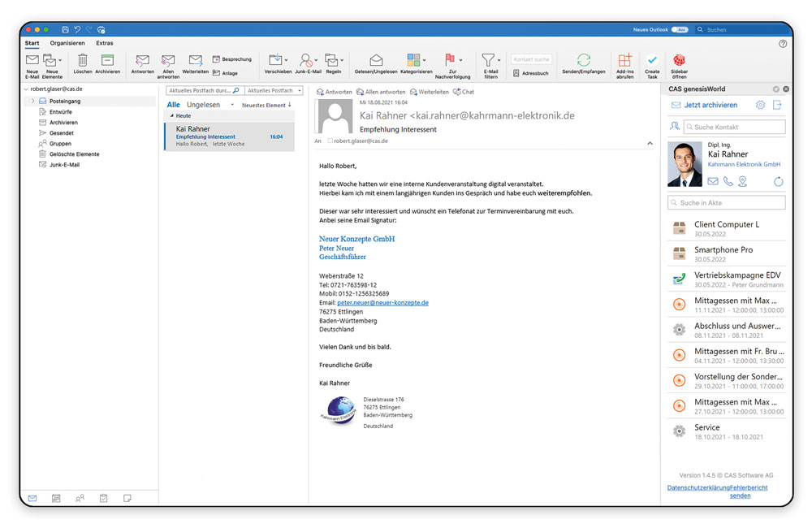Open the help question mark icon
This screenshot has height=528, width=812.
783,44
